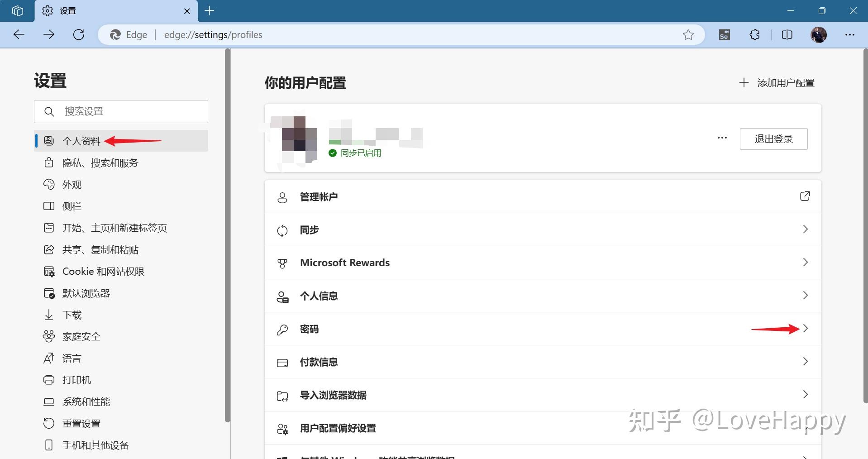Open 下载 settings section

[121, 315]
